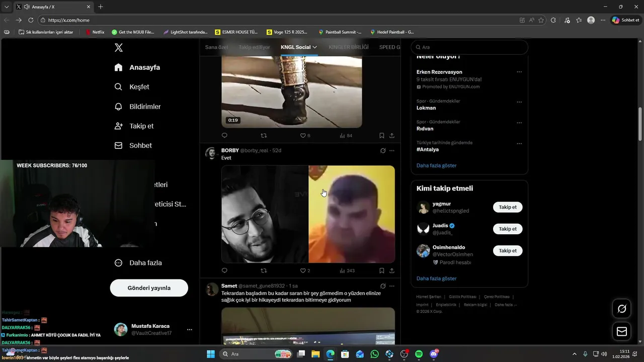Open floating messages envelope button
The image size is (644, 362).
tap(622, 331)
